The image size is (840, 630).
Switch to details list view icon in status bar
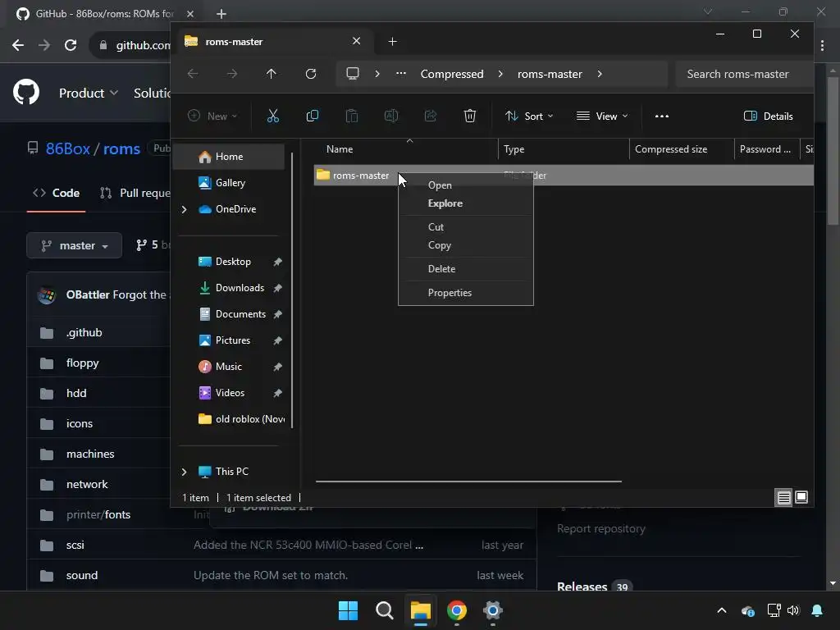[783, 498]
